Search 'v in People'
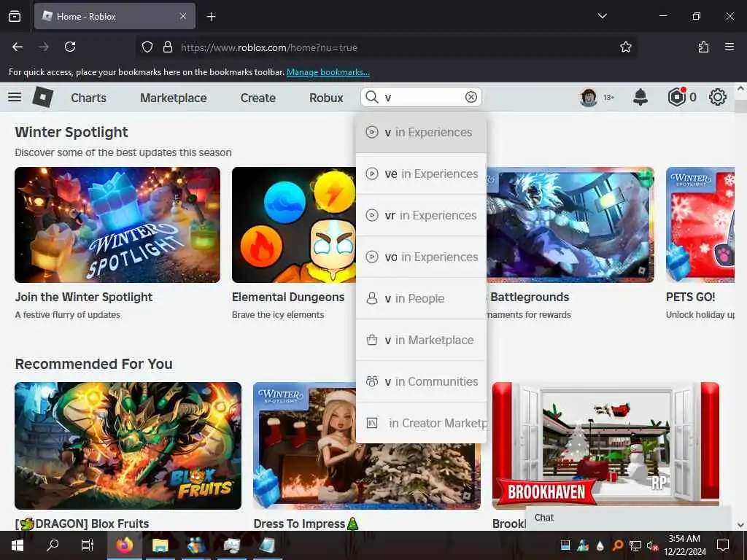The width and height of the screenshot is (747, 560). 421,298
